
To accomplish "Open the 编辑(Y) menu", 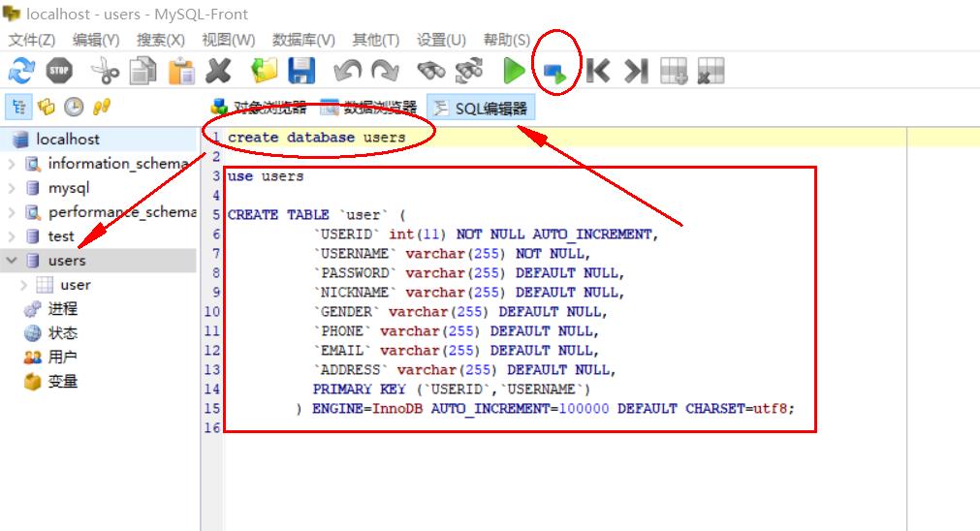I will point(96,40).
